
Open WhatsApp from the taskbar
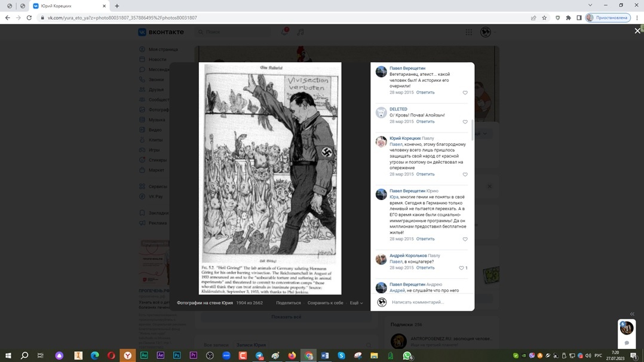407,356
